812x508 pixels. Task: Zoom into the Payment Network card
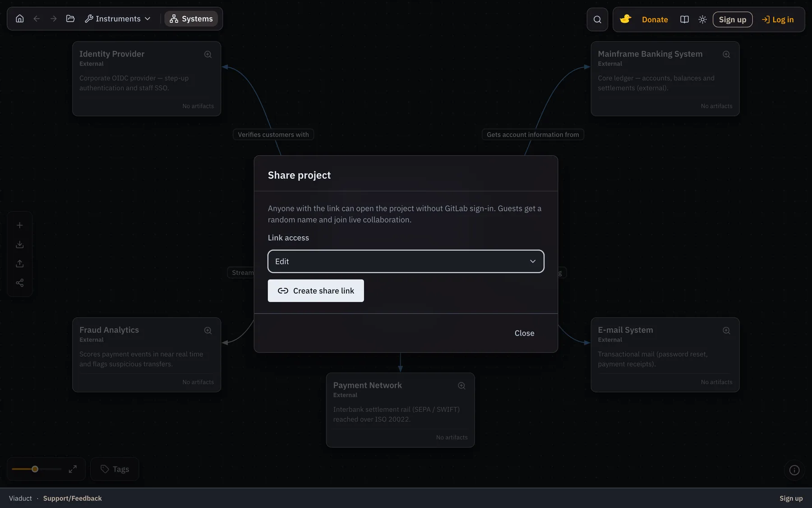click(x=461, y=386)
